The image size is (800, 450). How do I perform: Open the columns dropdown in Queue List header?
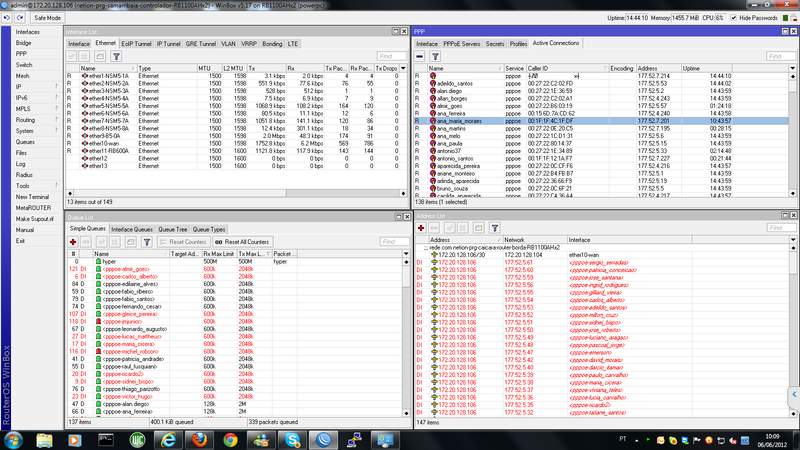[406, 254]
